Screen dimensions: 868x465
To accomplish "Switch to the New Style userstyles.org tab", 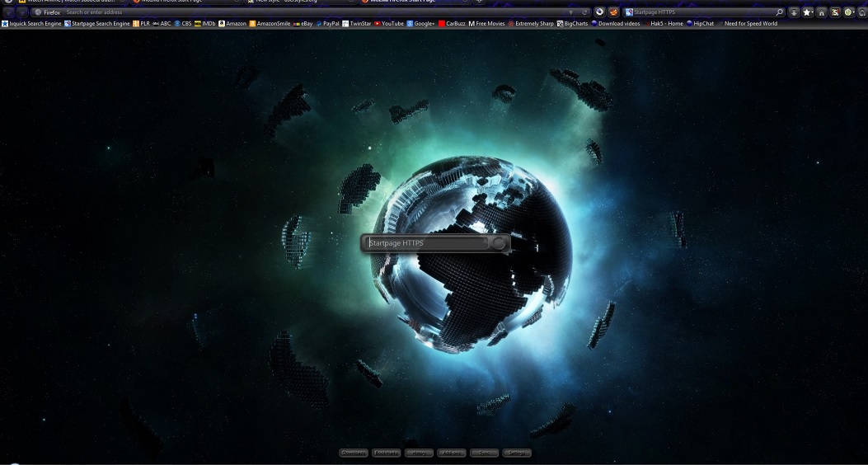I will [x=299, y=2].
